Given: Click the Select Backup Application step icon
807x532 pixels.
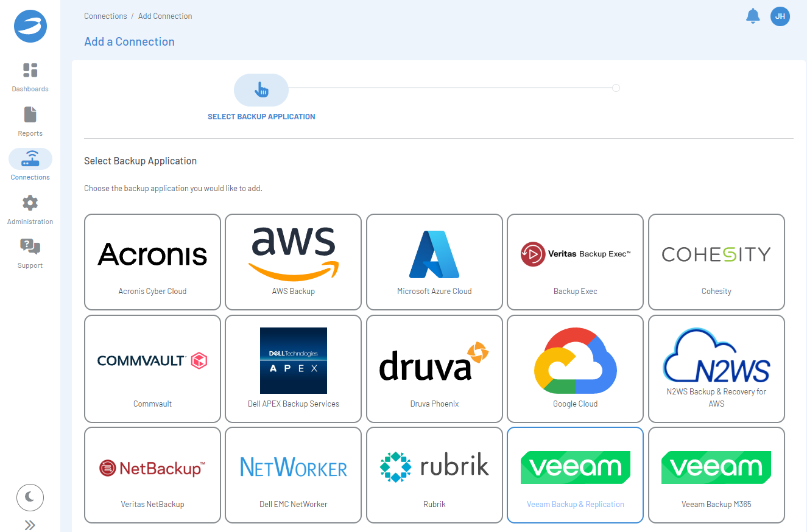Looking at the screenshot, I should click(261, 90).
